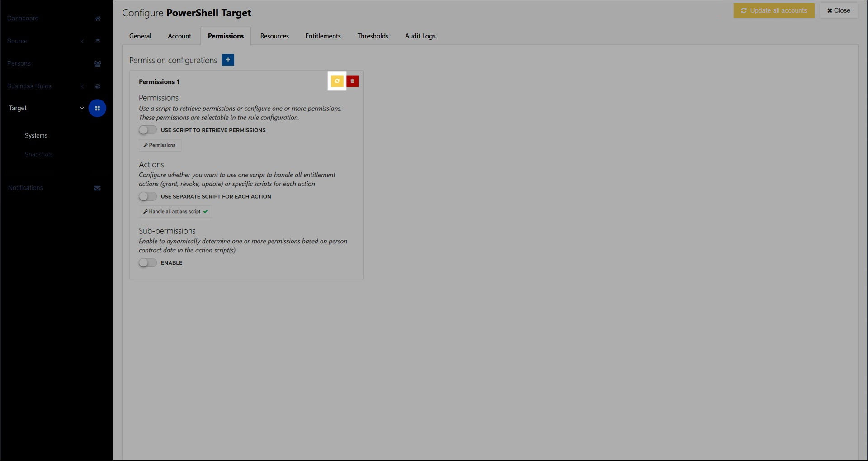Delete Permissions 1 with red trash icon
The width and height of the screenshot is (868, 461).
352,81
